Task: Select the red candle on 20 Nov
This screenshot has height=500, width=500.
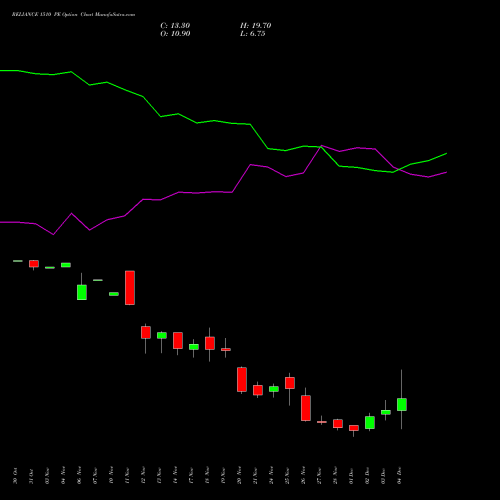Action: (242, 379)
